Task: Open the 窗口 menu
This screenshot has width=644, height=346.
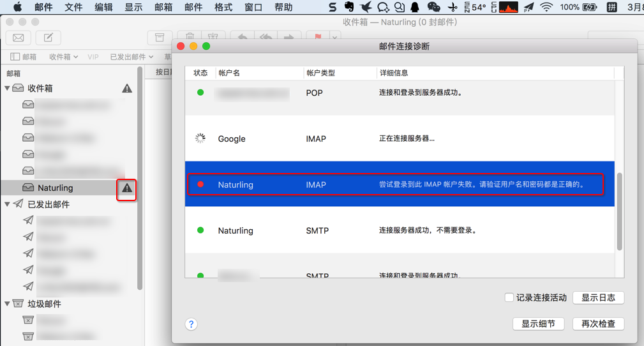Action: [x=253, y=7]
